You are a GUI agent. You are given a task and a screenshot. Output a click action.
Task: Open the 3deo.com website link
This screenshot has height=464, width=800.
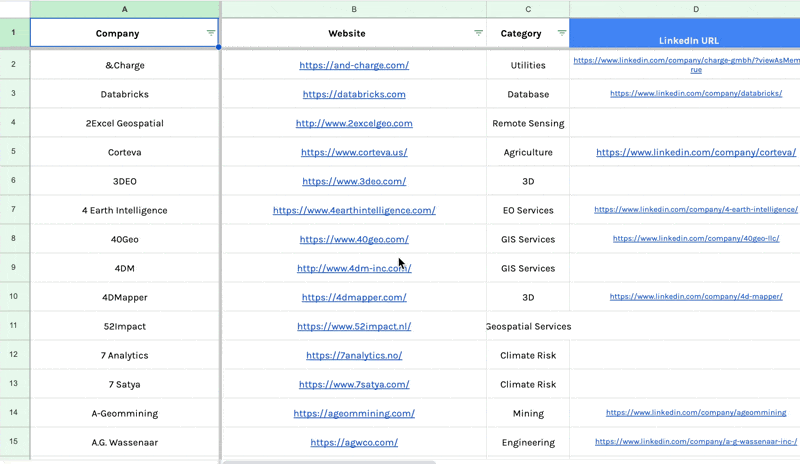(354, 181)
